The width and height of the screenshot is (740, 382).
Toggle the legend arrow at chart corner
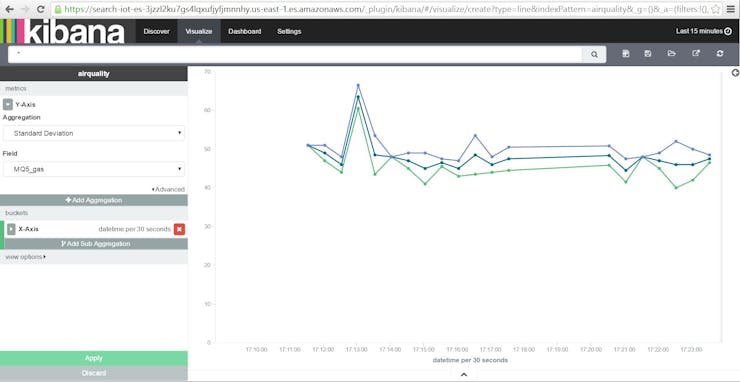[x=735, y=72]
